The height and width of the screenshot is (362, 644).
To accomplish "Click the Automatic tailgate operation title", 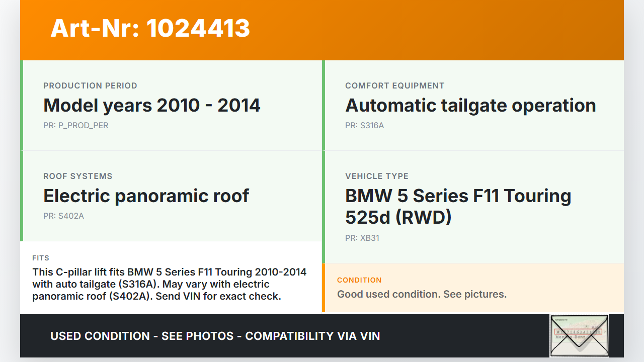I will point(470,106).
